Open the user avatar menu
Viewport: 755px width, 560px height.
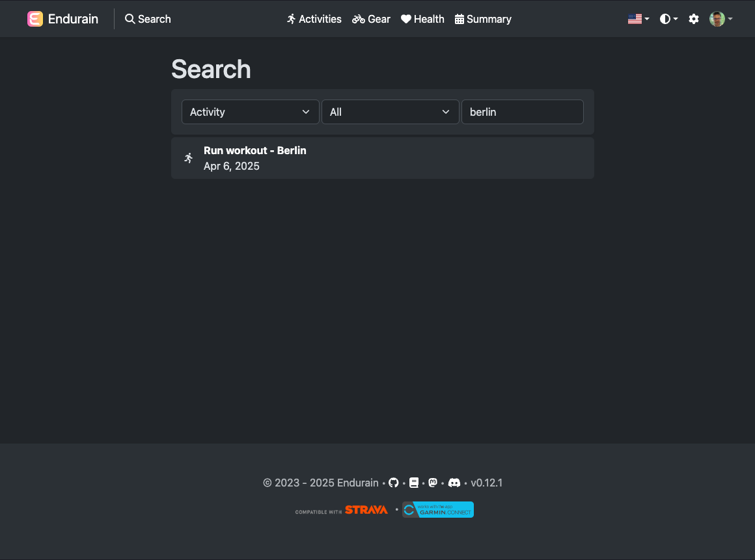click(721, 19)
